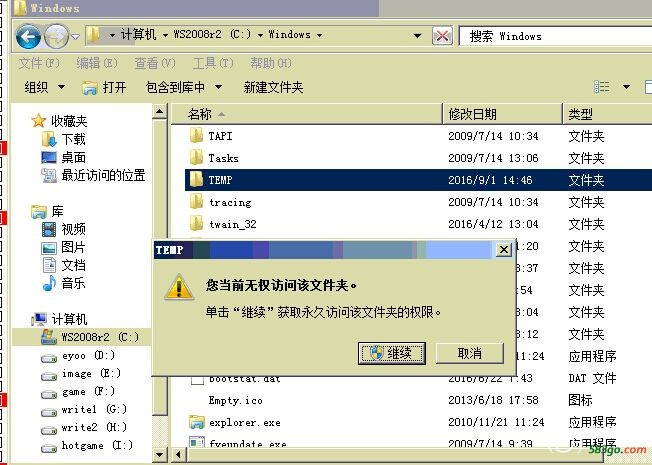Click 新建文件夹 button
This screenshot has width=652, height=465.
click(x=273, y=87)
